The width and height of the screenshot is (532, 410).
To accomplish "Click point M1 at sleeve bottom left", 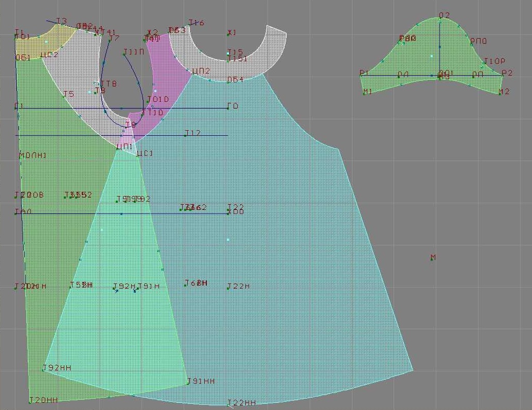I will point(364,93).
